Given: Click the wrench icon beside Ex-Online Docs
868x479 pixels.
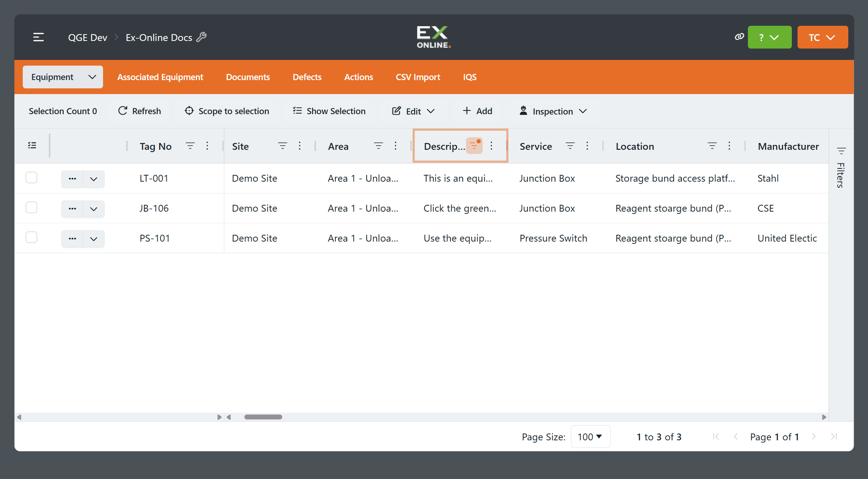Looking at the screenshot, I should point(202,37).
